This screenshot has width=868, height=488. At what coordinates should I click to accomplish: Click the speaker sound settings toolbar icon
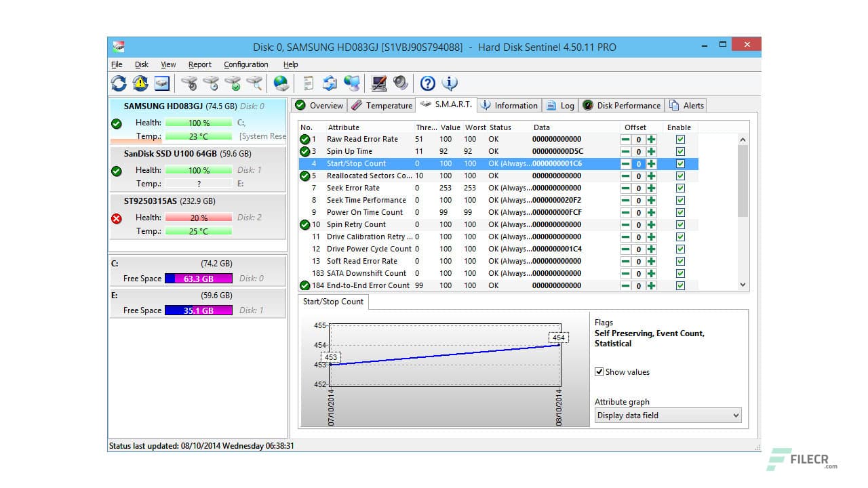point(401,83)
